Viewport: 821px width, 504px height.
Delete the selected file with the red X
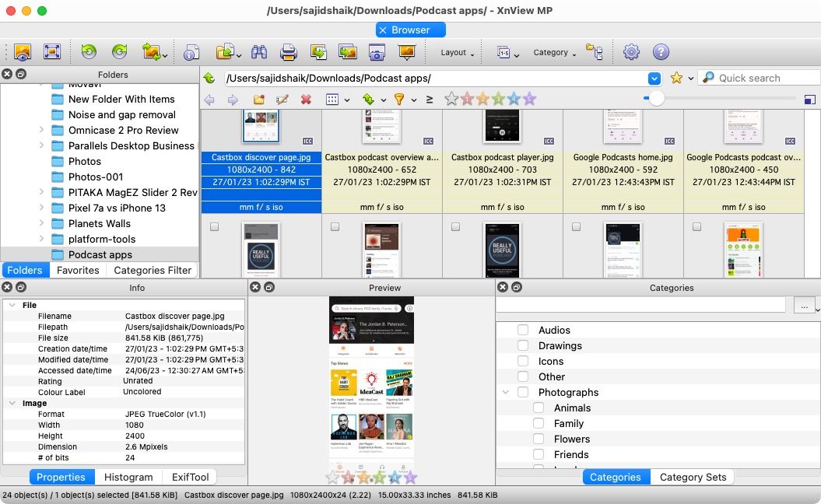pos(306,99)
